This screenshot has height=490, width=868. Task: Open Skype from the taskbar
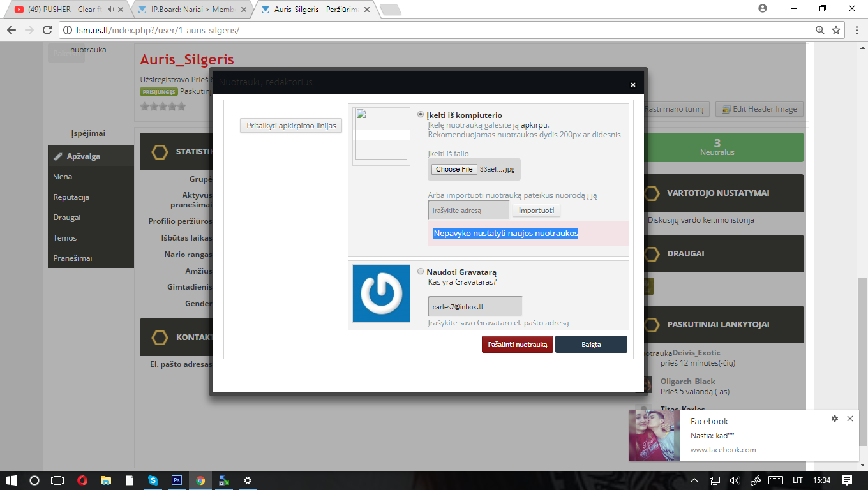153,480
